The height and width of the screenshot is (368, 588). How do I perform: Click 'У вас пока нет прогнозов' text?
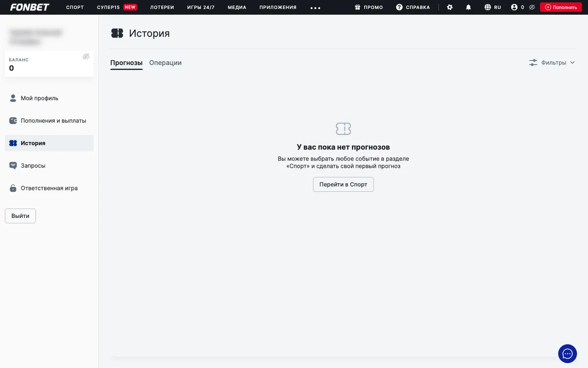[343, 147]
